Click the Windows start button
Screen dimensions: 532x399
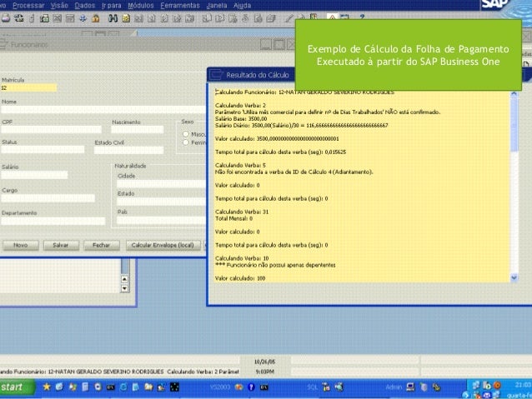pos(17,387)
